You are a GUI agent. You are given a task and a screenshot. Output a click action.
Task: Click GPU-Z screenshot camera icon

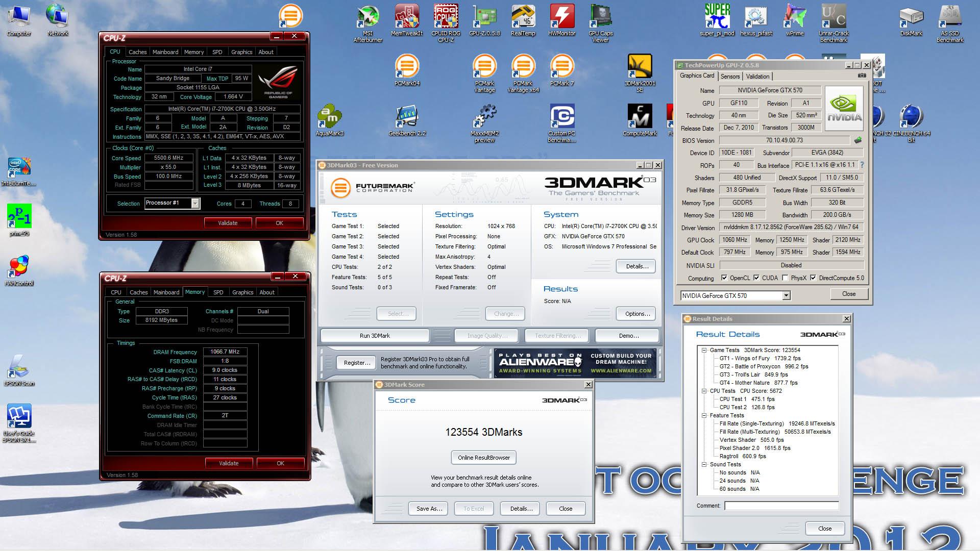[862, 76]
